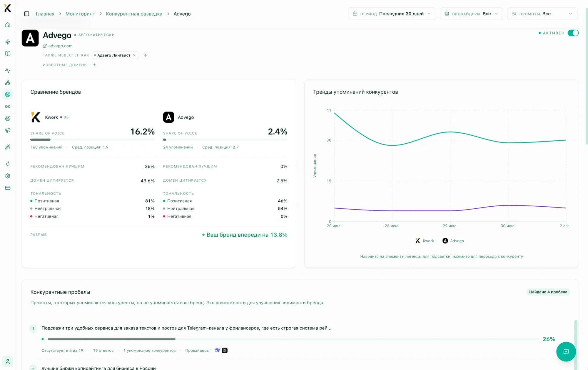The image size is (588, 370).
Task: Open the Период dropdown
Action: coord(392,14)
